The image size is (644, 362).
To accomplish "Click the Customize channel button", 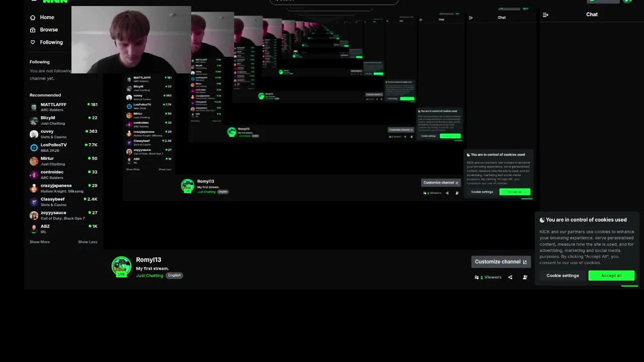I will tap(501, 261).
